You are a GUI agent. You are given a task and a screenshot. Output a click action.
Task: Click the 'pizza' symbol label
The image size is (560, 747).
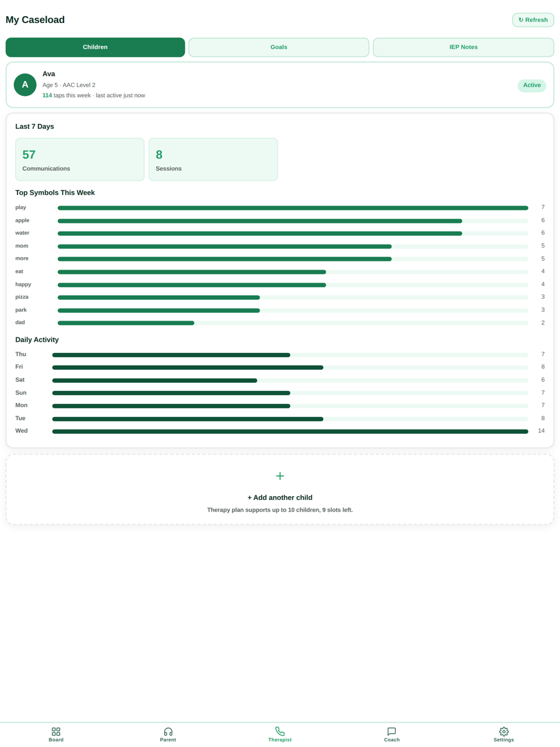pos(22,297)
